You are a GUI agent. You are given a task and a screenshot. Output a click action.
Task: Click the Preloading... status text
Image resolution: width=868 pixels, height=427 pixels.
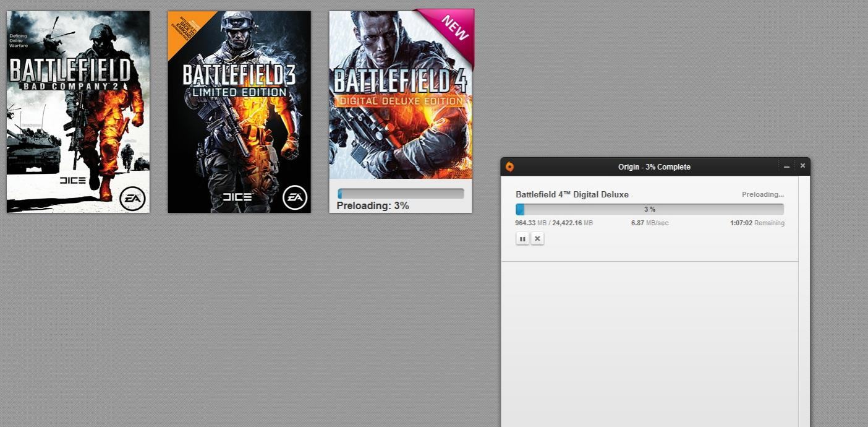tap(763, 194)
